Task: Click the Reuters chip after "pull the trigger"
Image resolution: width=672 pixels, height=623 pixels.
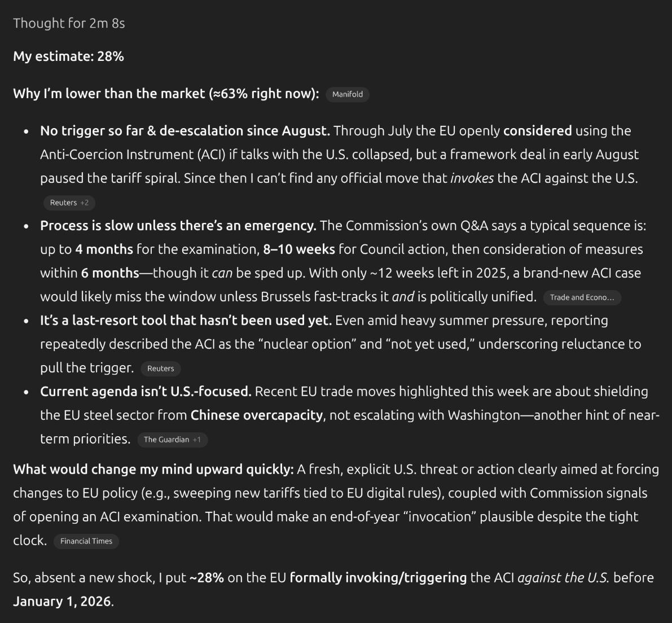Action: (160, 368)
